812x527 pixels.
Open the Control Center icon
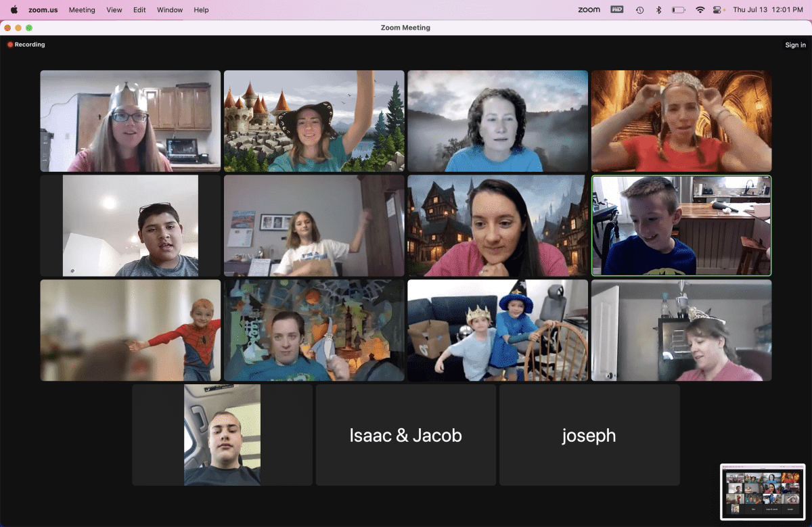718,9
